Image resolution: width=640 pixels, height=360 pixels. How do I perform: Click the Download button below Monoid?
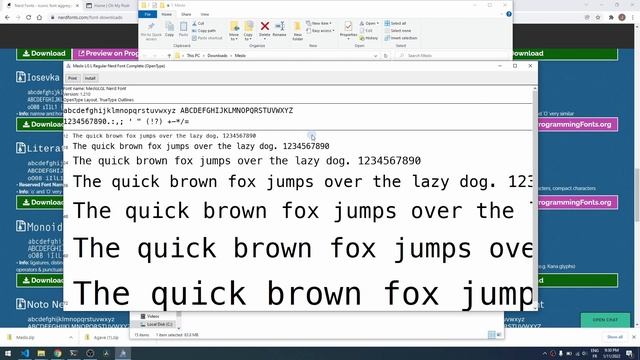[x=40, y=280]
